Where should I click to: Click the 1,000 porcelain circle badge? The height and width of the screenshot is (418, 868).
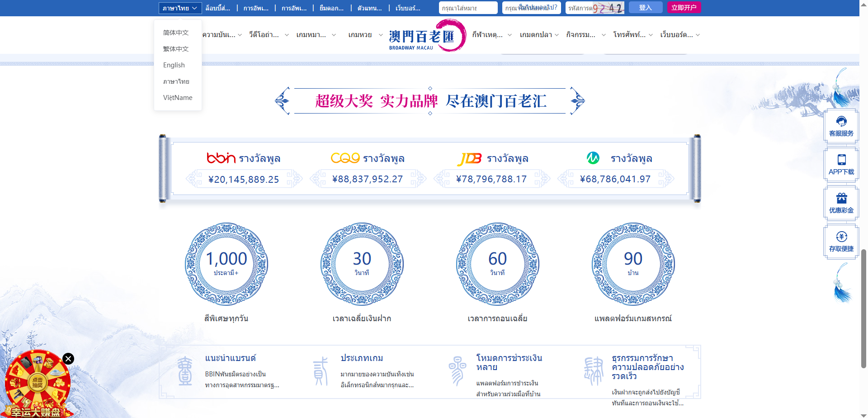[226, 264]
